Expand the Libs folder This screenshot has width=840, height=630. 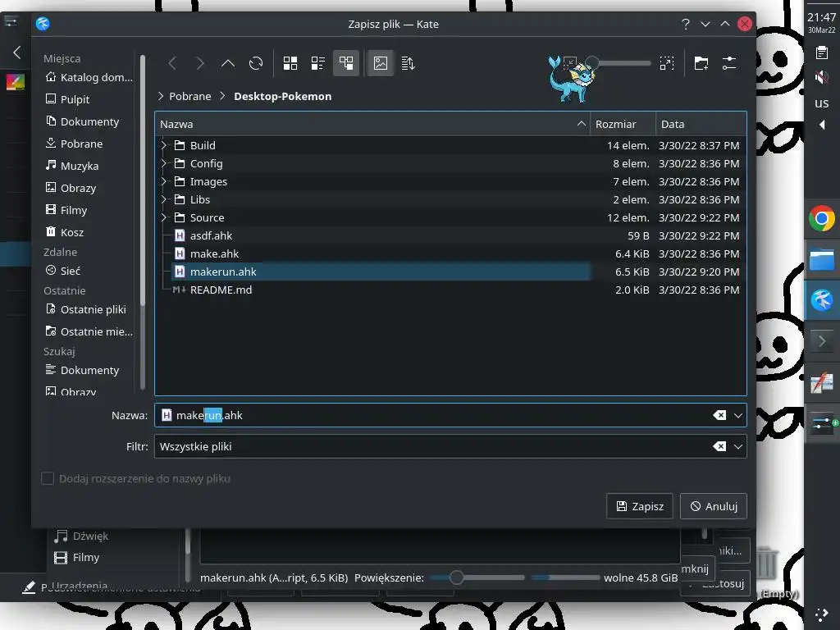pos(164,199)
